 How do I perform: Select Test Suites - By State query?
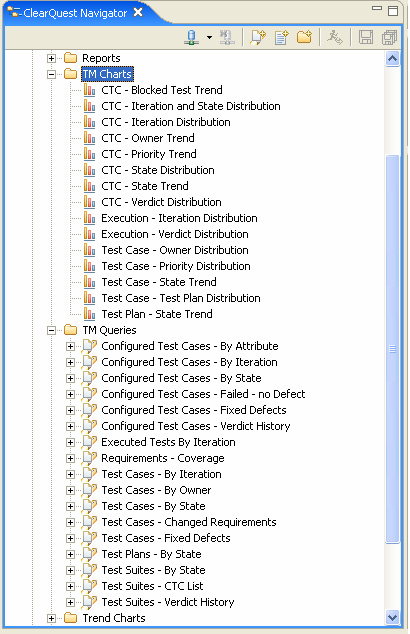click(x=153, y=570)
